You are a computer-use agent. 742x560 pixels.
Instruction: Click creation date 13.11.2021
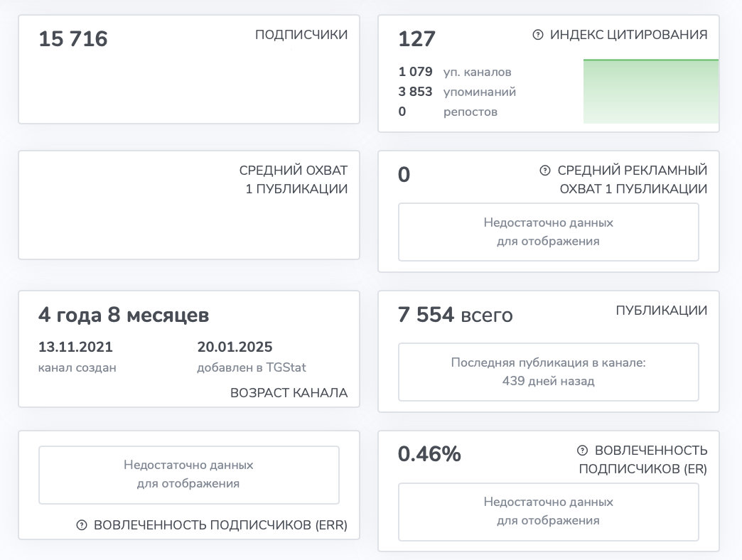(x=75, y=347)
